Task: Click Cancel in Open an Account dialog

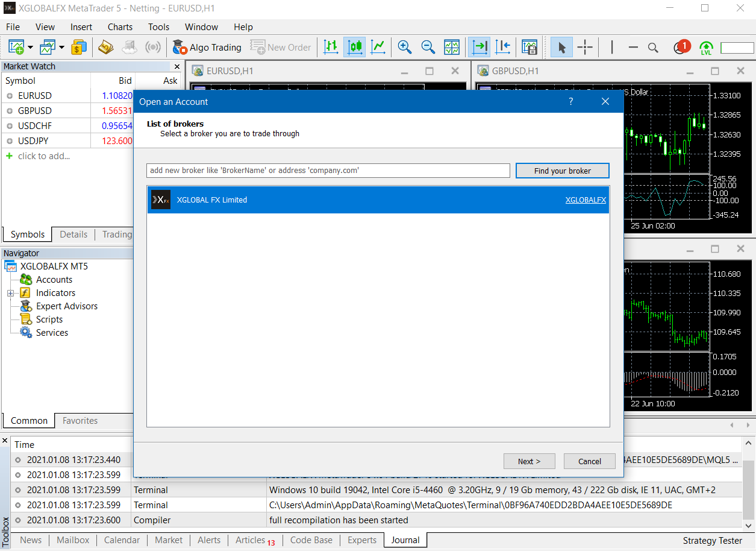Action: (590, 461)
